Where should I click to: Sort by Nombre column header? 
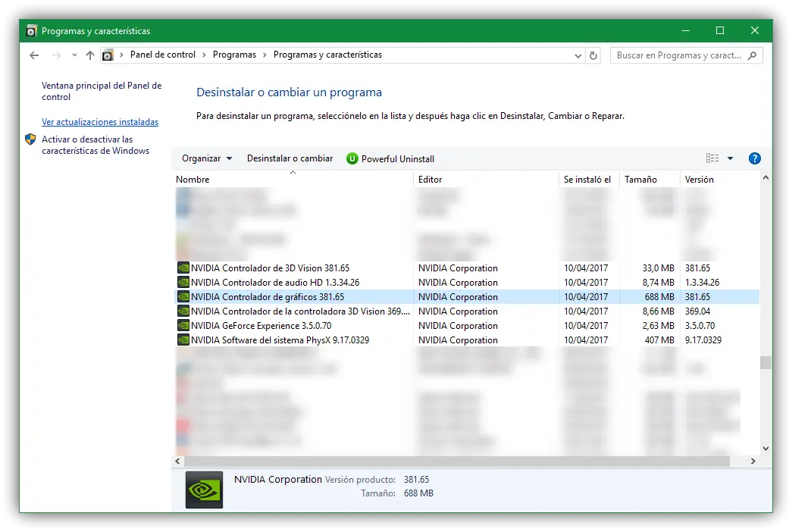click(x=293, y=180)
